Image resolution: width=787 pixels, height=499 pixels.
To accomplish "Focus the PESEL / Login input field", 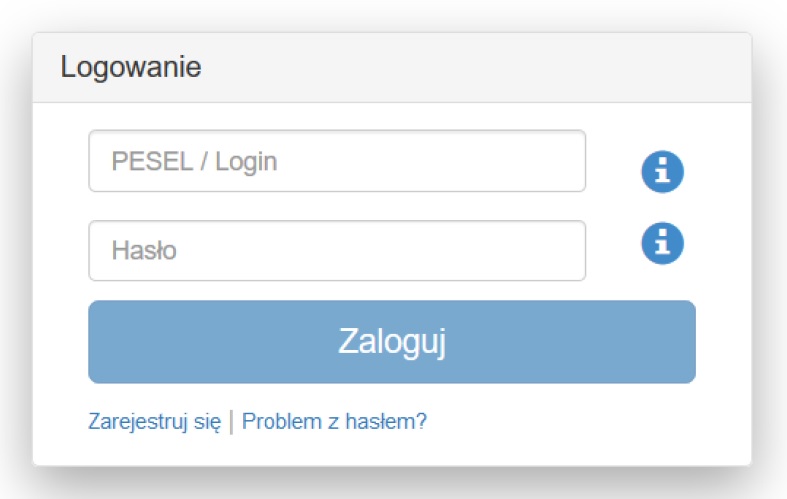I will tap(337, 161).
